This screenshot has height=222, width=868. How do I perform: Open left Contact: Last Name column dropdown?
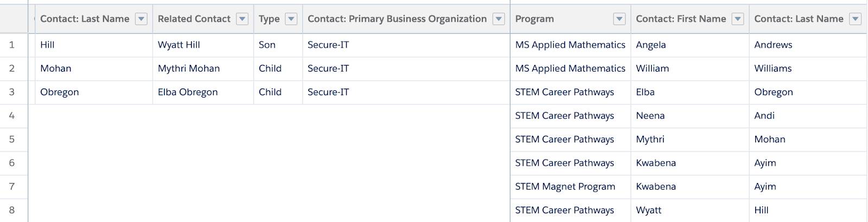(x=141, y=19)
